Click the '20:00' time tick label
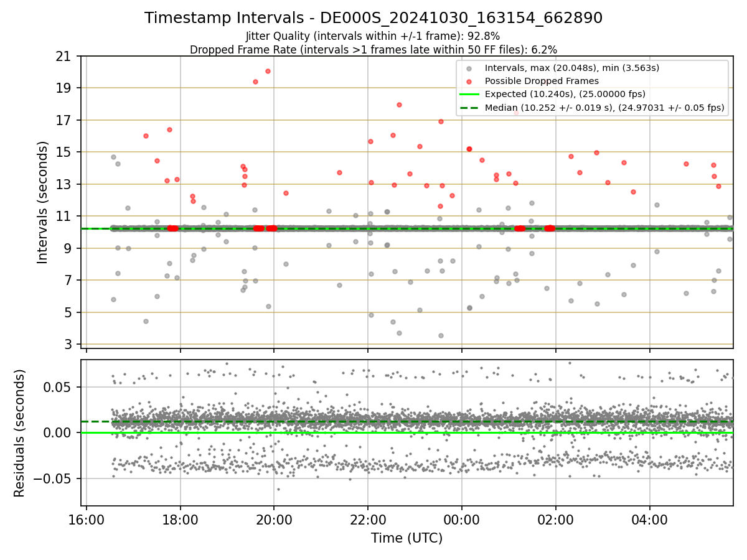 [274, 519]
